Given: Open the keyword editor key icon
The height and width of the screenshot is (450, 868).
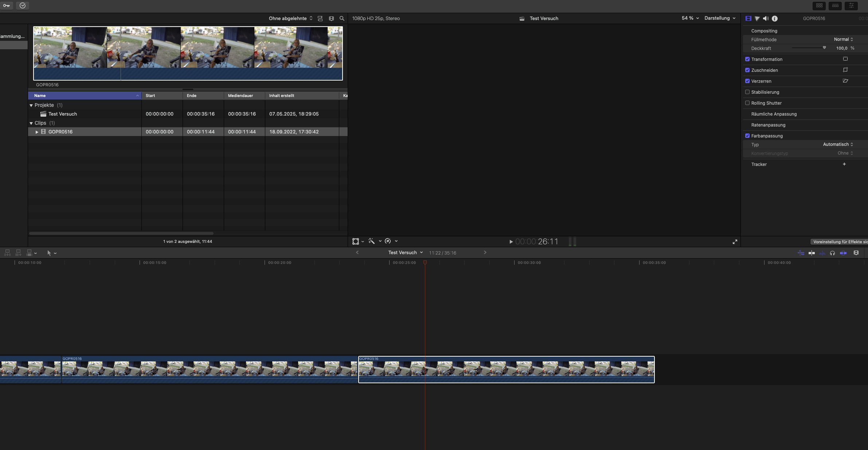Looking at the screenshot, I should coord(7,5).
